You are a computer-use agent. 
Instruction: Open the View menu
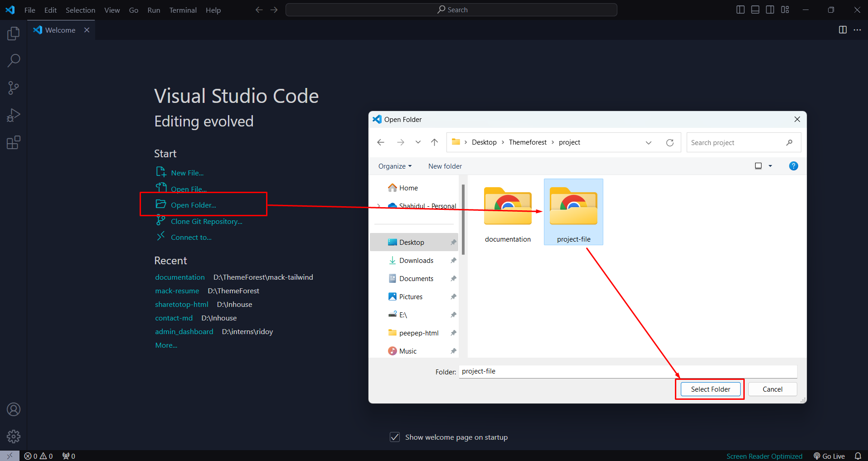[112, 10]
